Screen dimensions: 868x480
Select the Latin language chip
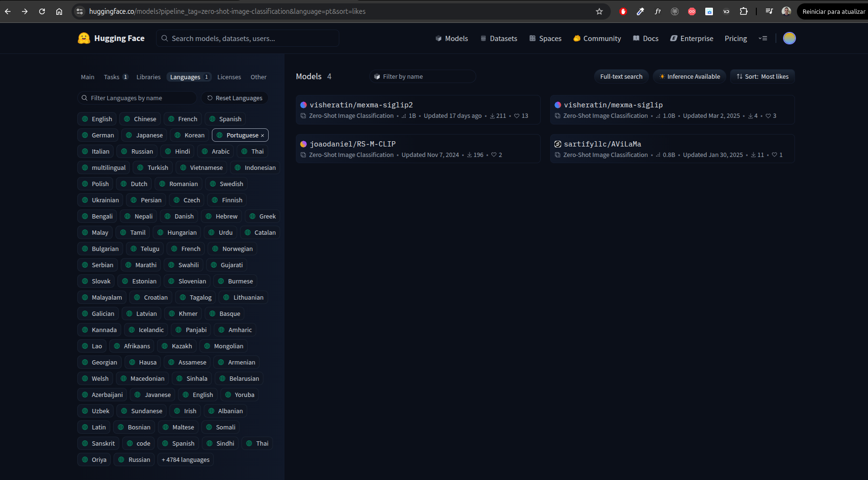point(94,428)
